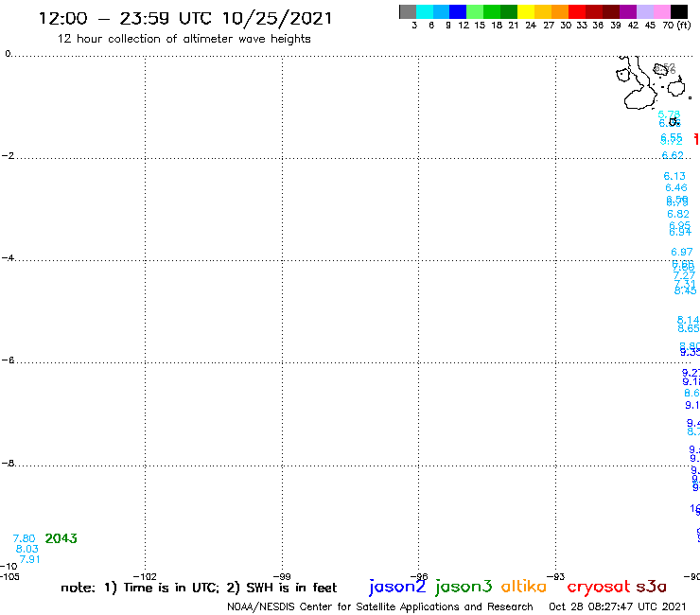Click the latitude axis label '-4'
Image resolution: width=700 pixels, height=615 pixels.
(x=8, y=257)
